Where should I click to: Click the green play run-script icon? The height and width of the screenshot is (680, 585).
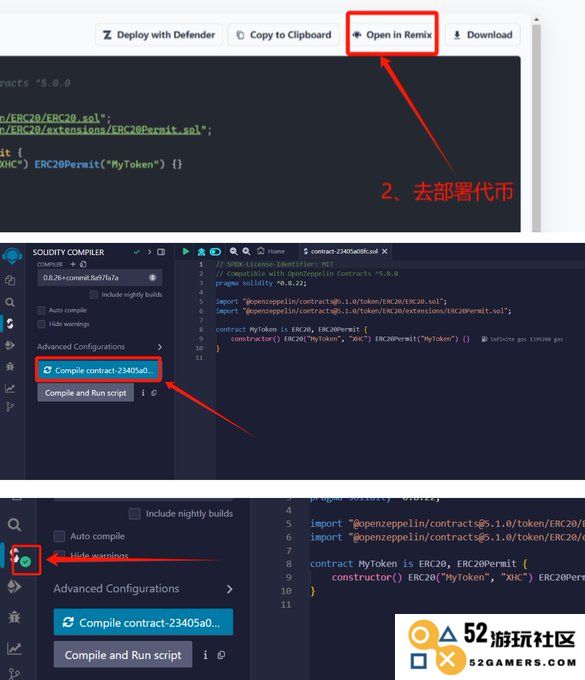pyautogui.click(x=186, y=252)
